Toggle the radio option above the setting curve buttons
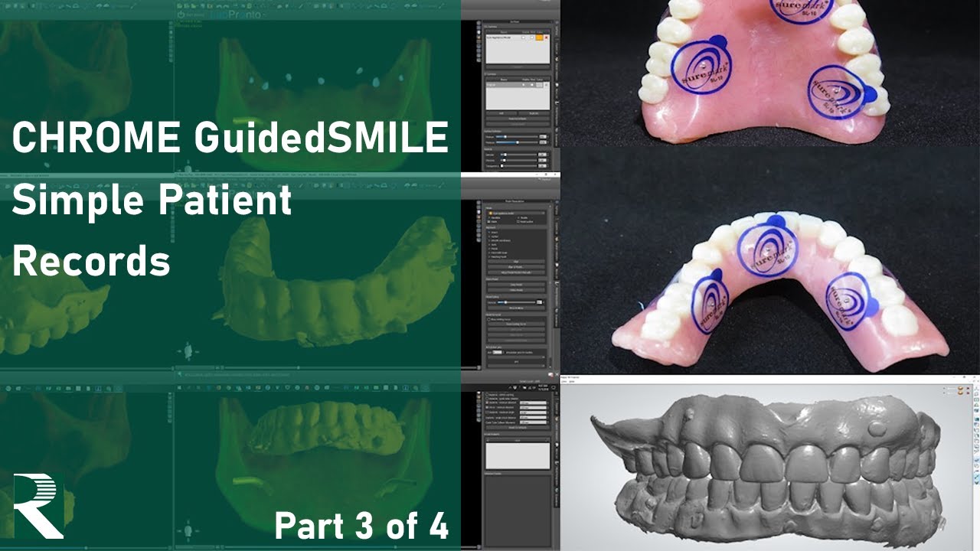 click(x=488, y=319)
